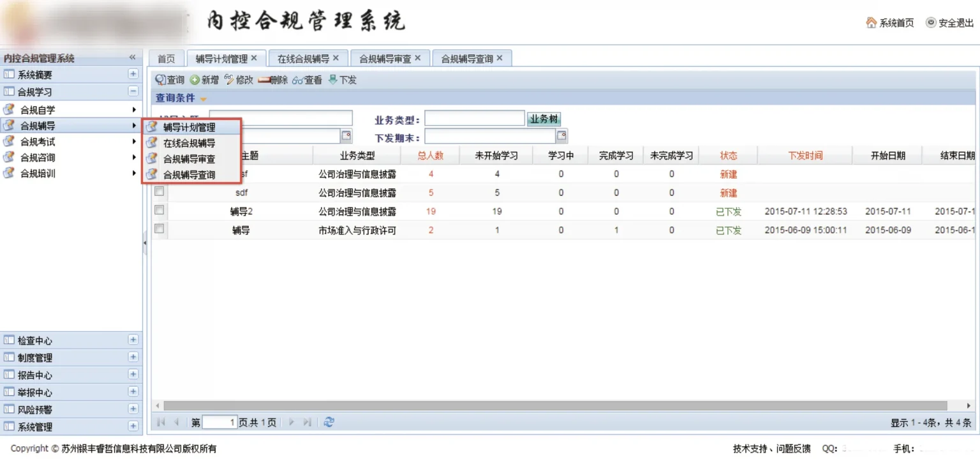Tick the checkbox for the 辅导2 row
This screenshot has height=459, width=980.
tap(160, 210)
